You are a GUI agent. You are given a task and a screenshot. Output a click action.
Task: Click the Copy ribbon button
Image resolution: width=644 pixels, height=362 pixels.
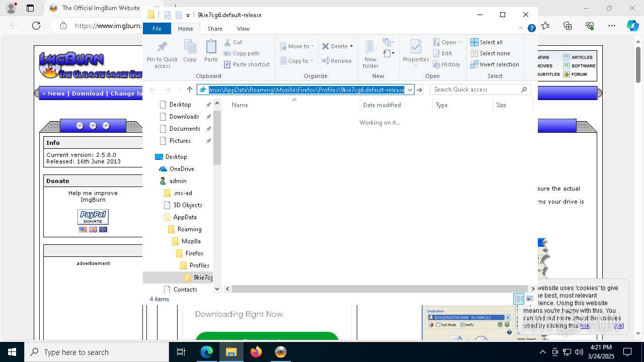click(190, 51)
